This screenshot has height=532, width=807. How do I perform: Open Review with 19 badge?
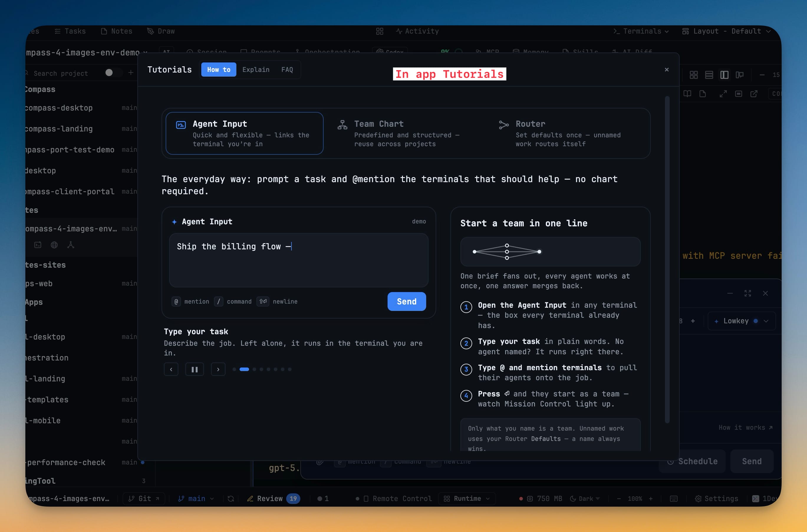click(274, 498)
